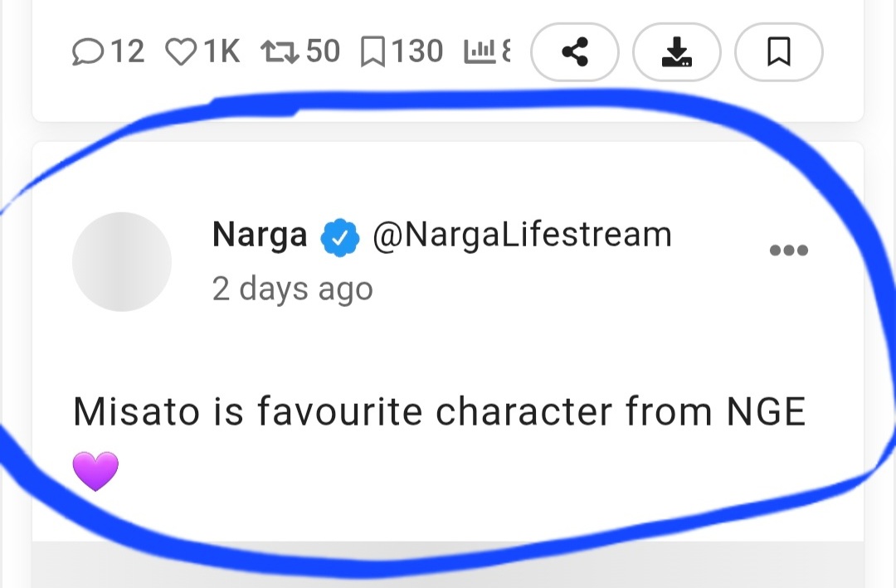Click the "2 days ago" timestamp
896x588 pixels.
(292, 289)
